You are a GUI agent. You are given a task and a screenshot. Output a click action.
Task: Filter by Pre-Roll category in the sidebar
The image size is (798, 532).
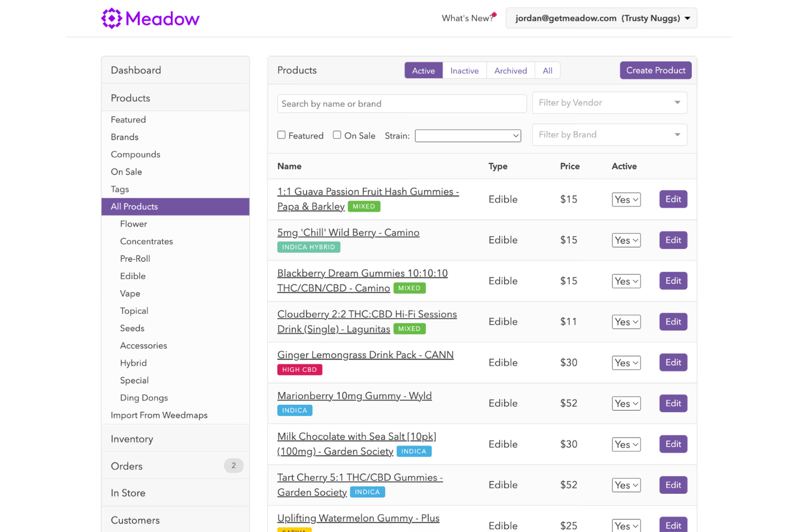click(135, 259)
